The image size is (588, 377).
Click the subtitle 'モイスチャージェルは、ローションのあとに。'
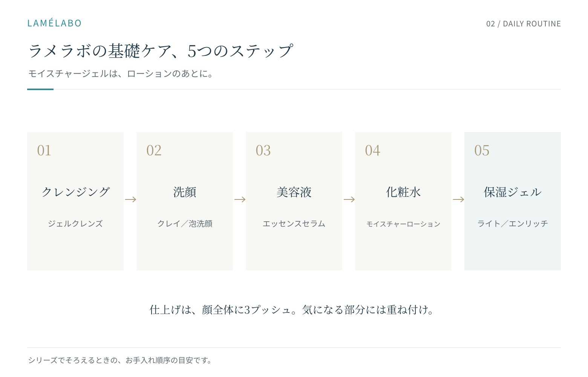[x=121, y=74]
